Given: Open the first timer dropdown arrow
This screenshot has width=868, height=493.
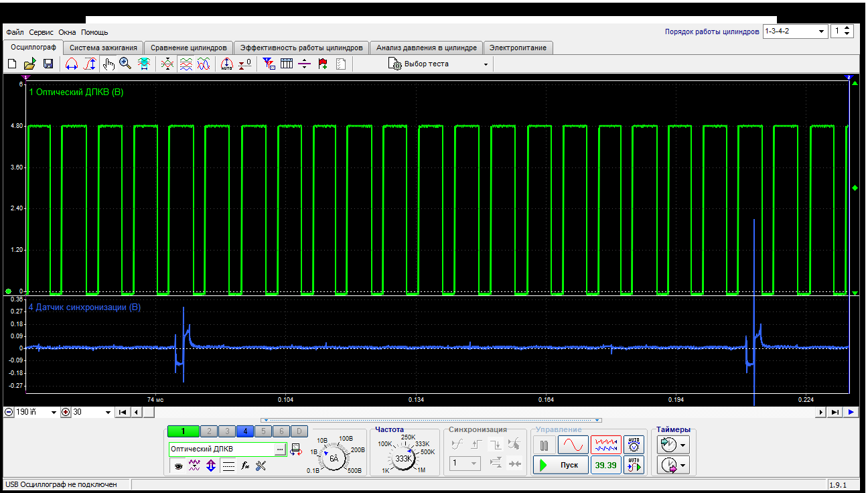Looking at the screenshot, I should pyautogui.click(x=683, y=445).
